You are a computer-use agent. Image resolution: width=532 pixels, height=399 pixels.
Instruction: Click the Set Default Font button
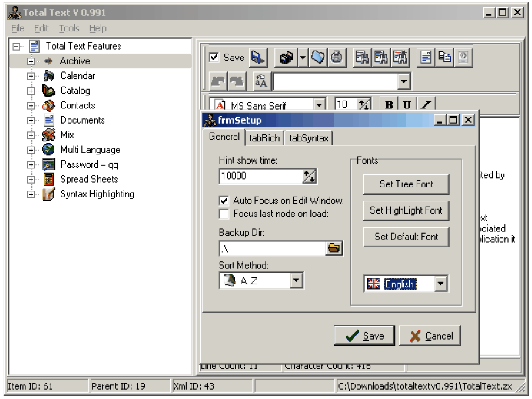[x=406, y=237]
